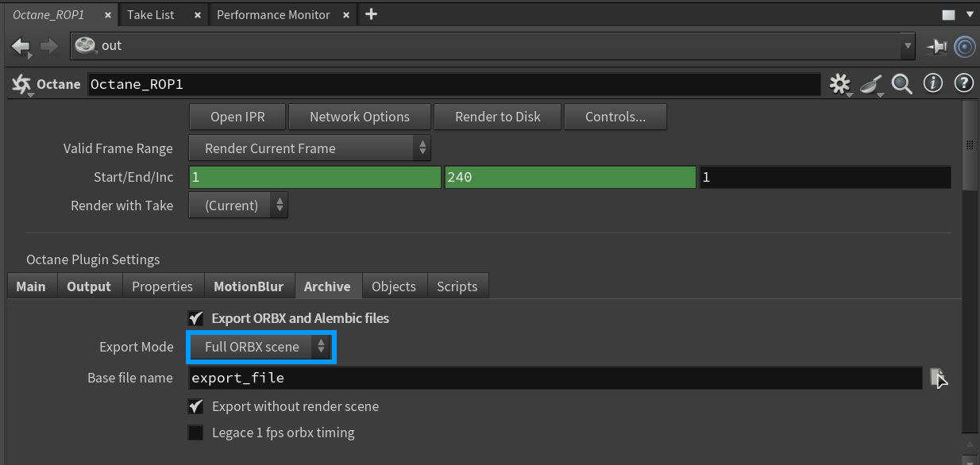Open the parameter search magnifier
Screen dimensions: 980x465
(902, 83)
